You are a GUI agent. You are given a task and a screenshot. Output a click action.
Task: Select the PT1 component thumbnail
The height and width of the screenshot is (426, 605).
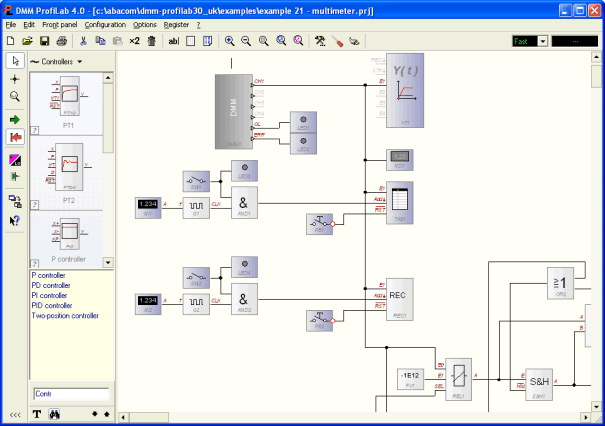(66, 103)
